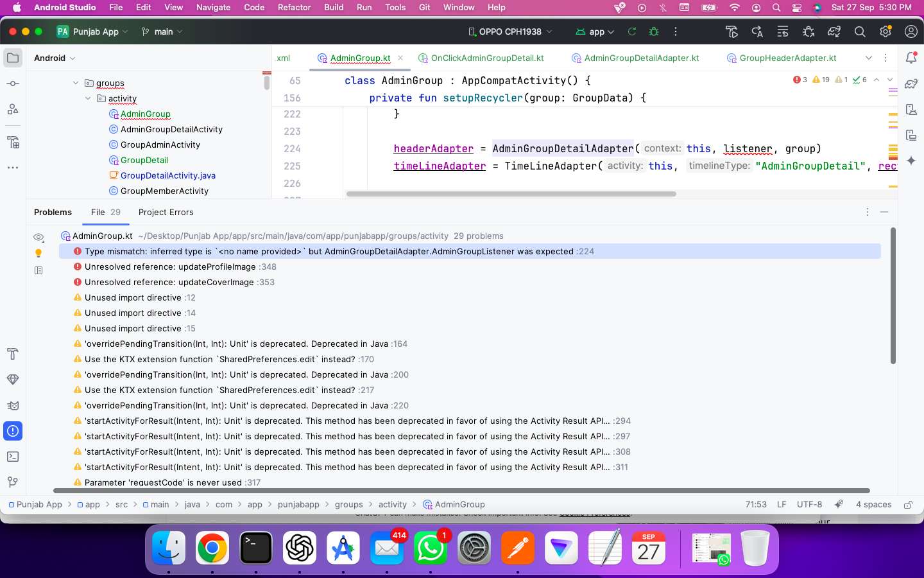
Task: Show hidden editor tabs dropdown chevron
Action: (869, 58)
